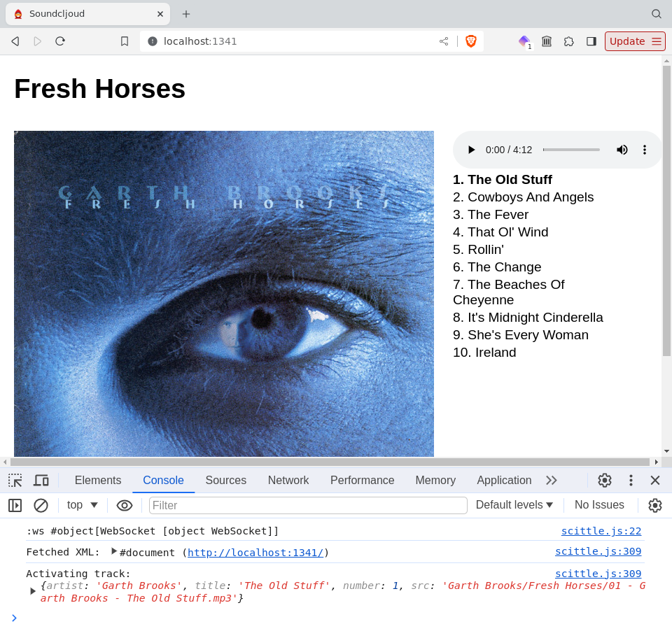672x631 pixels.
Task: Create a live expression with the eye icon
Action: tap(125, 506)
